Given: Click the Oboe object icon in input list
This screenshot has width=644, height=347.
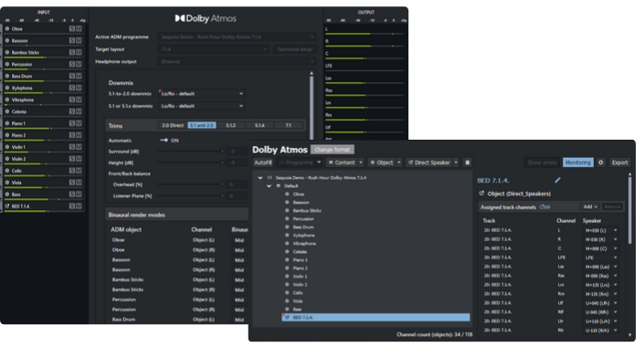Looking at the screenshot, I should pyautogui.click(x=7, y=28).
